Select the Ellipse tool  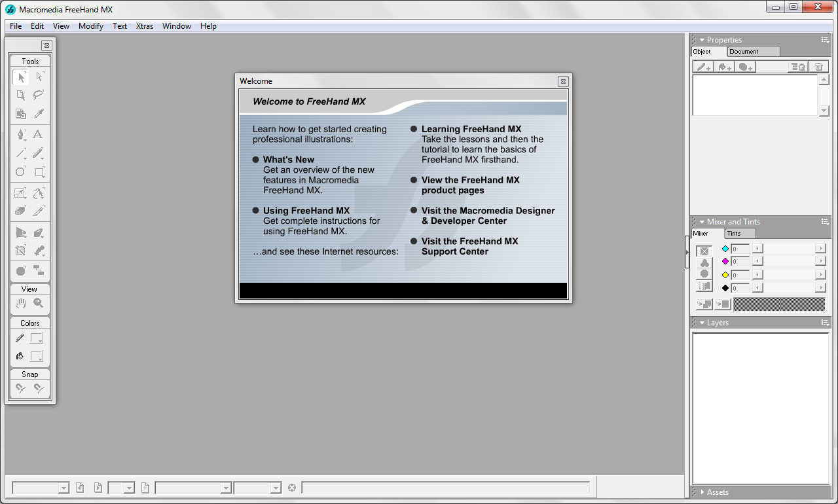(21, 172)
